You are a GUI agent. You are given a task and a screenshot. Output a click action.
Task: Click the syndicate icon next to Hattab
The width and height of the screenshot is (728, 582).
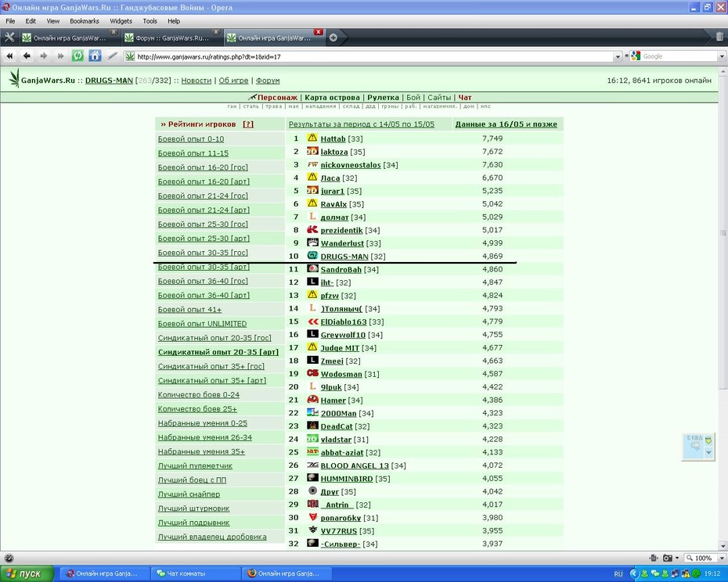pos(312,138)
